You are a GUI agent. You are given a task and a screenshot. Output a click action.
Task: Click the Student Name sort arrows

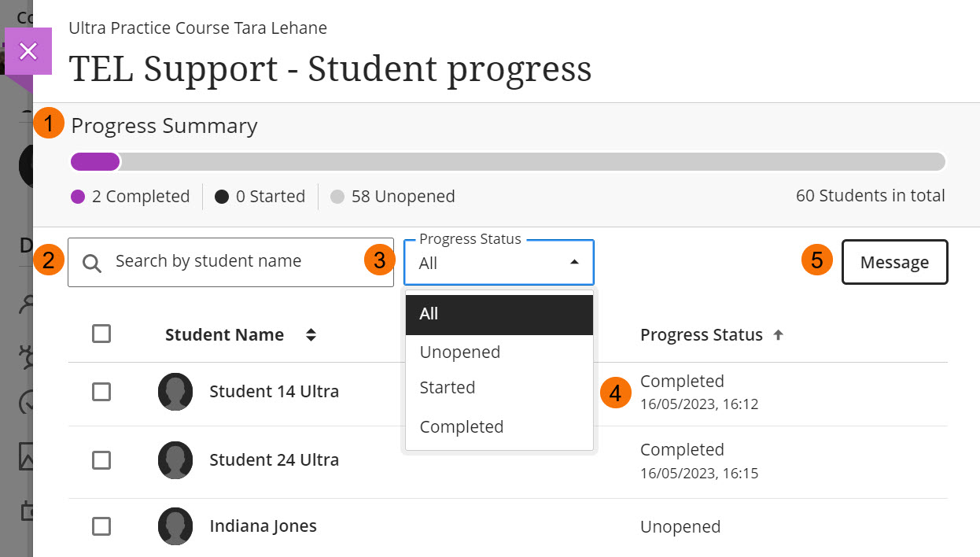311,334
